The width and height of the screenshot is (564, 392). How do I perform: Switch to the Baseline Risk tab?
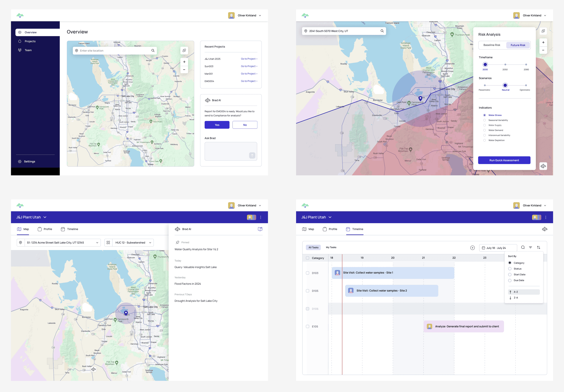pos(492,45)
